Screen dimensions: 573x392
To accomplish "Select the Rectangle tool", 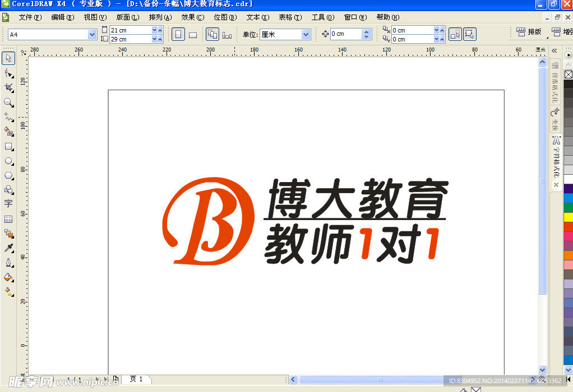I will click(x=8, y=147).
